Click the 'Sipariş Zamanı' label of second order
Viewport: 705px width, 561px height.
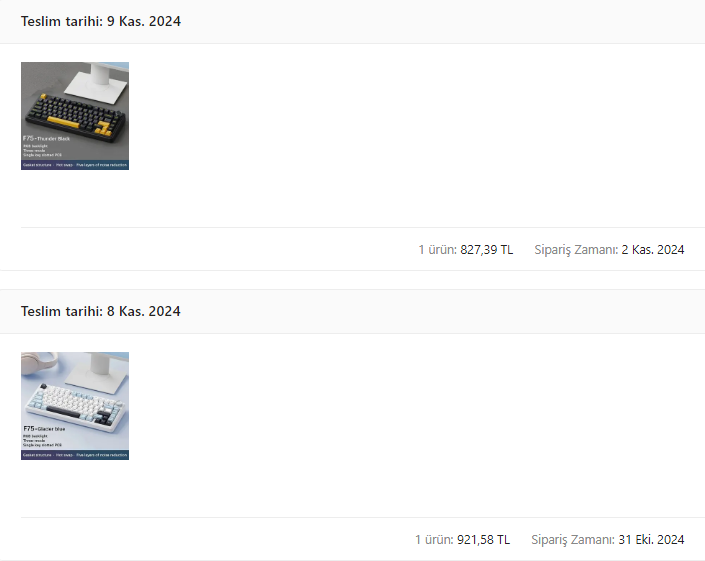[x=573, y=539]
